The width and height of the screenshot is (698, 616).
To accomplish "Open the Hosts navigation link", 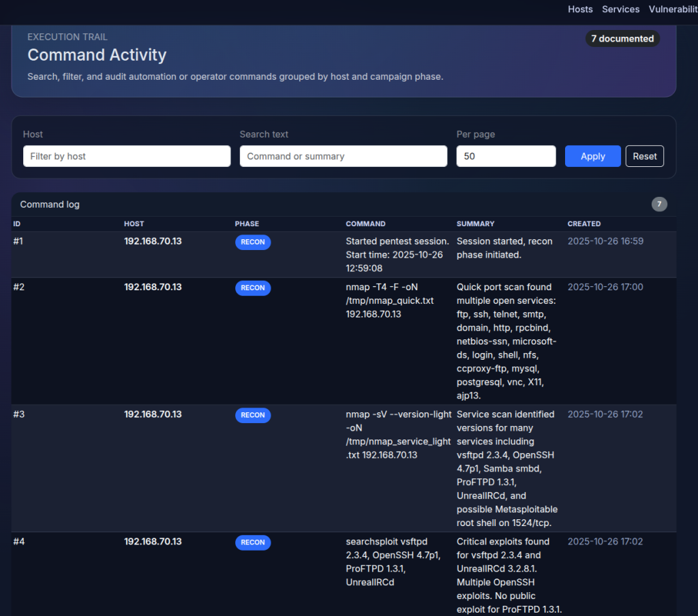I will (580, 10).
